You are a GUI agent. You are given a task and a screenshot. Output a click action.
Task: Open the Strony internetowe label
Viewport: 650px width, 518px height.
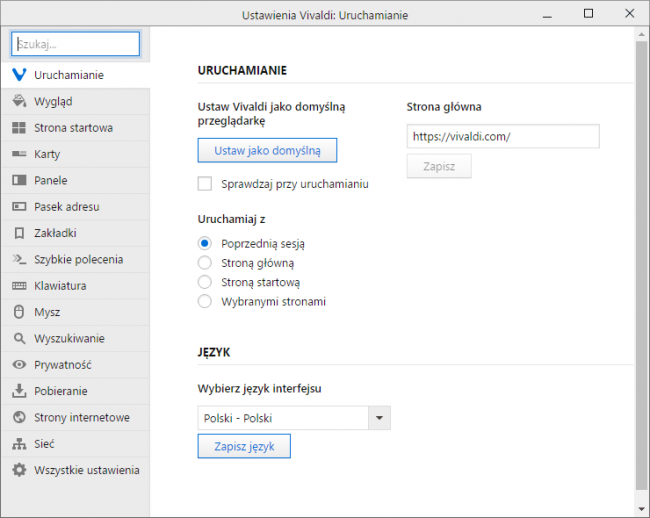(82, 417)
